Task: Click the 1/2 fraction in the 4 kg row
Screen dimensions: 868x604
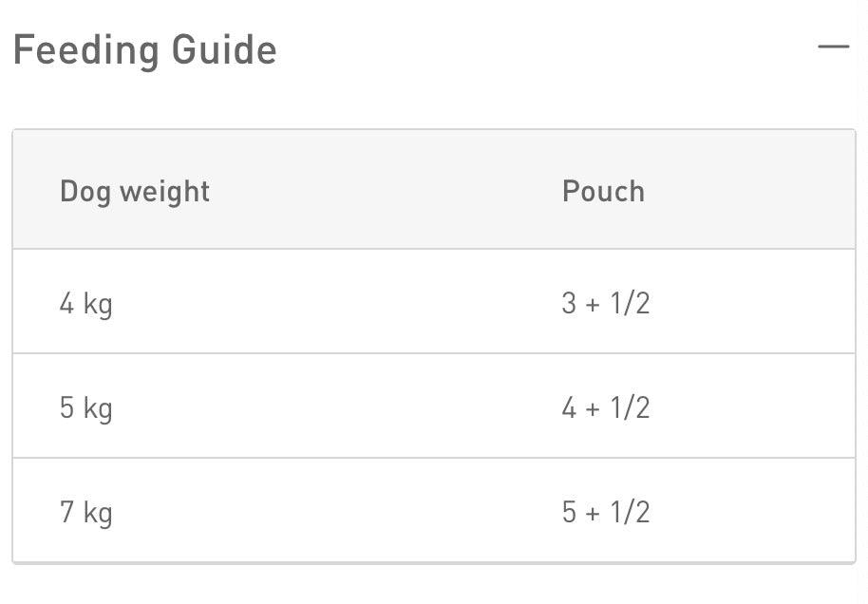Action: click(x=630, y=303)
